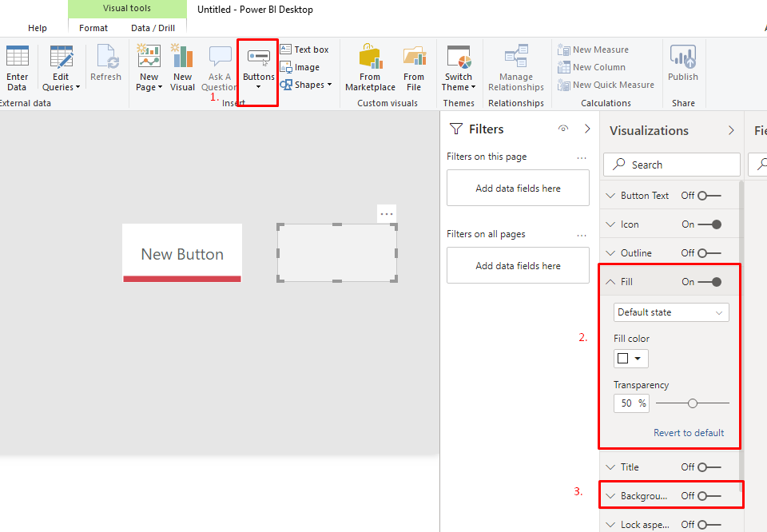Click the Visualizations Search field
The image size is (767, 532).
672,165
